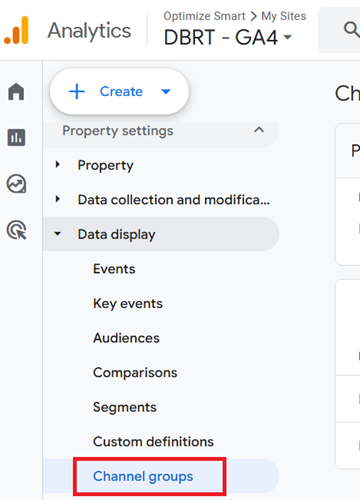
Task: Click the Create button label
Action: pyautogui.click(x=121, y=91)
